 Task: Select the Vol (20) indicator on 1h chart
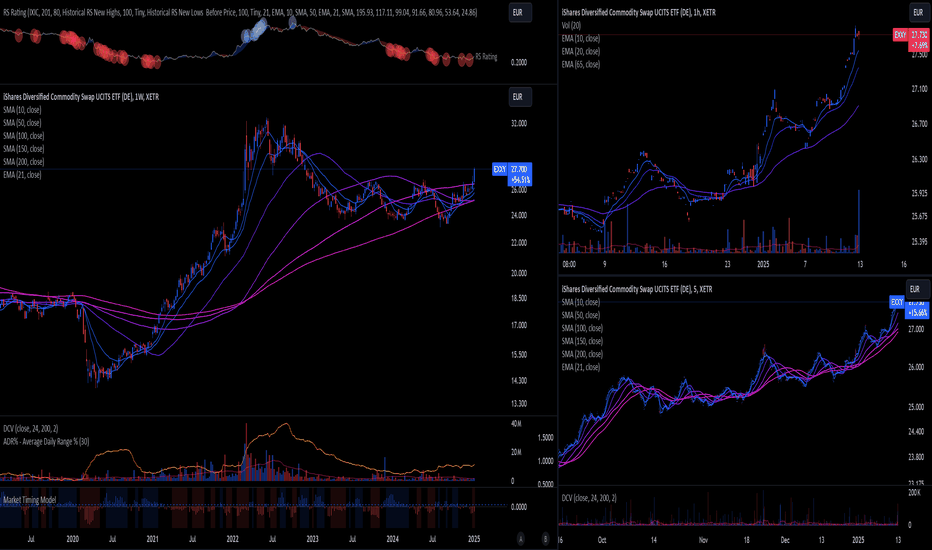point(571,26)
